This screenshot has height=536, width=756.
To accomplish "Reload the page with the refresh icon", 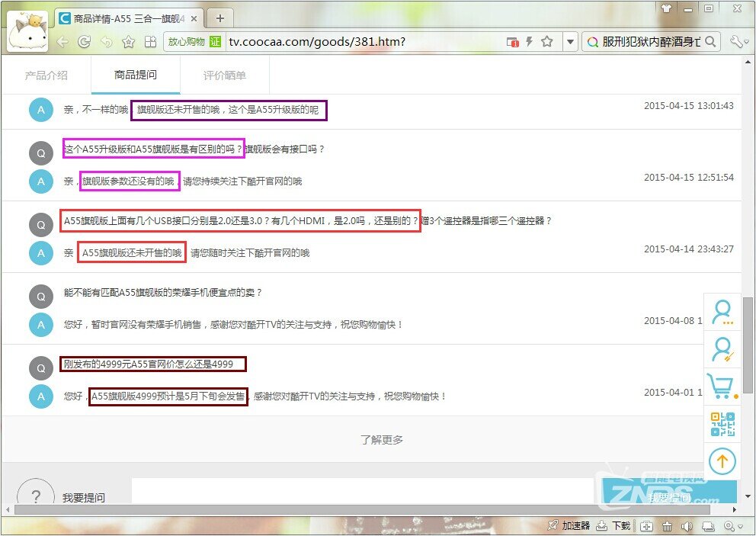I will click(x=85, y=42).
